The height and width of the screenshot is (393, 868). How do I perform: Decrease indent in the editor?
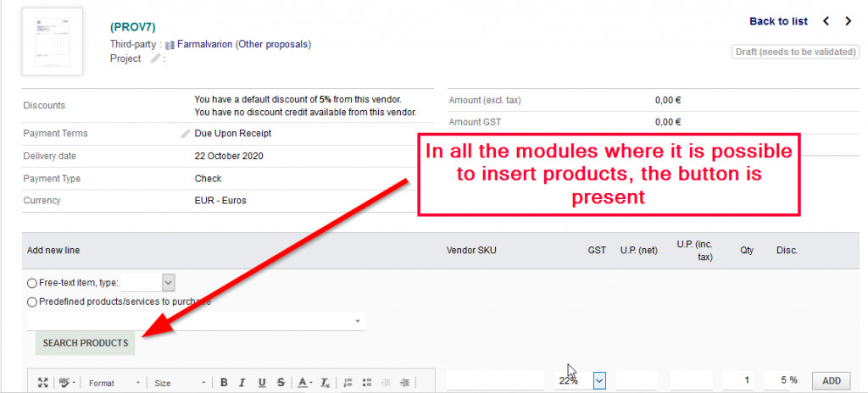[x=386, y=383]
